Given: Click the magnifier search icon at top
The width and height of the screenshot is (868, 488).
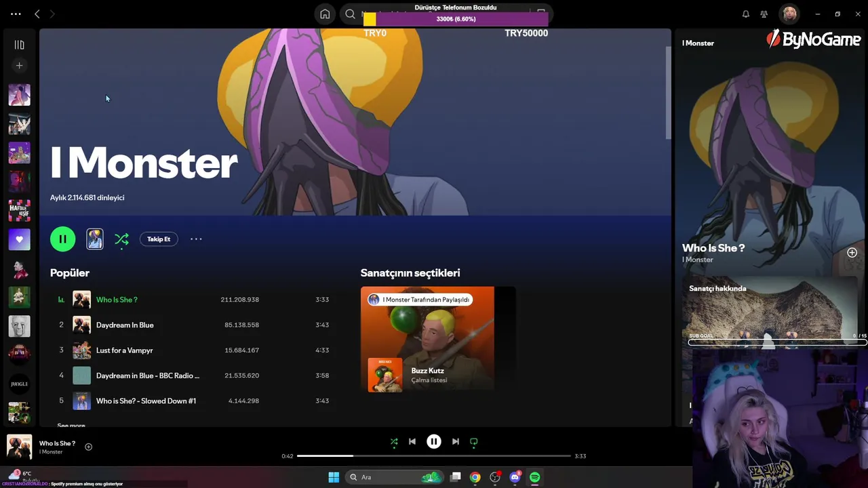Looking at the screenshot, I should point(350,14).
